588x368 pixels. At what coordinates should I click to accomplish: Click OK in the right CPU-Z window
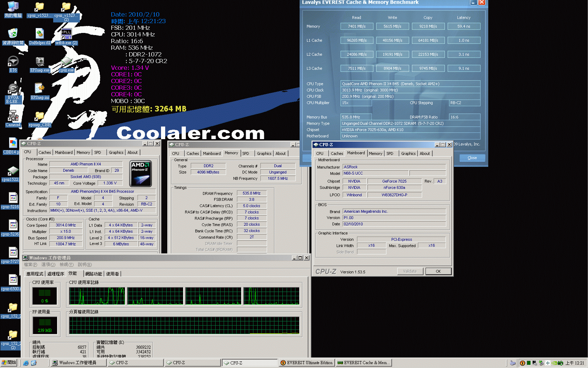[438, 271]
